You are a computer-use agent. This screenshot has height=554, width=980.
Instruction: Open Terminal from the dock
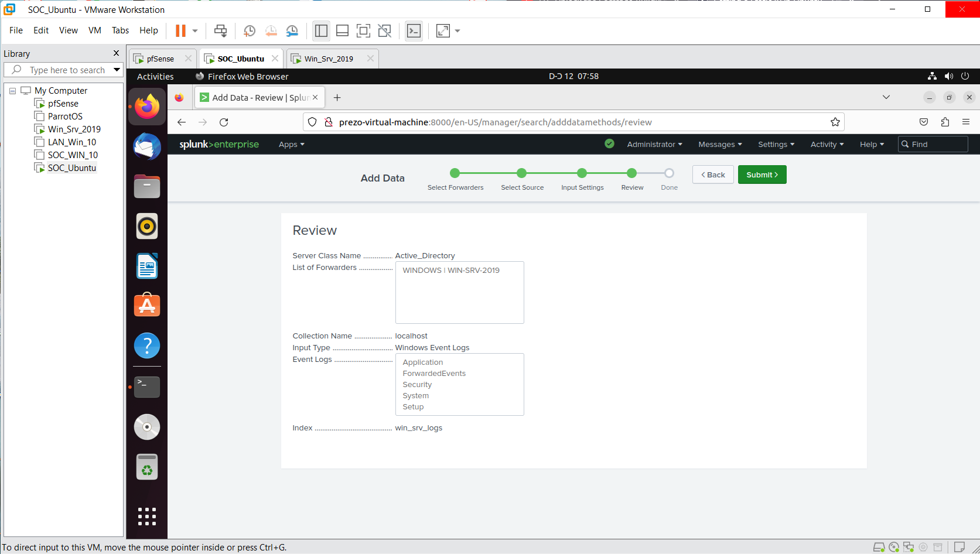(x=147, y=387)
